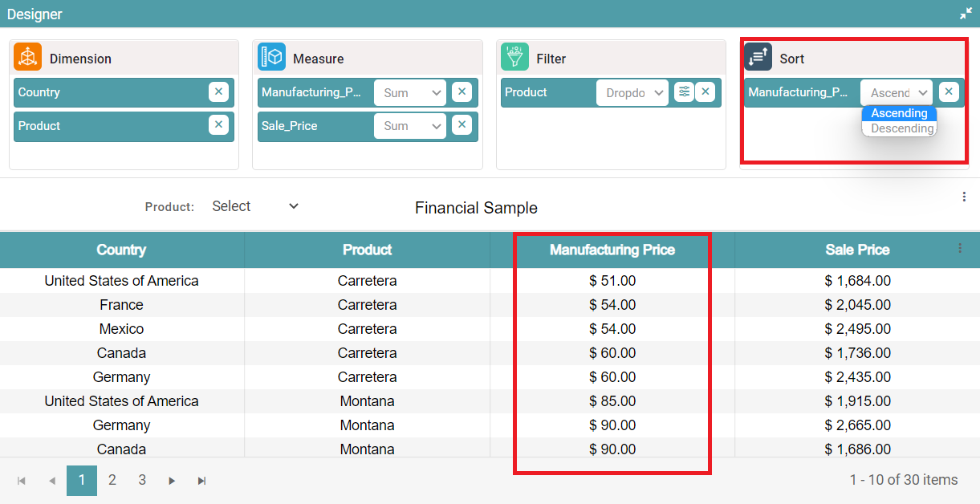Image resolution: width=980 pixels, height=504 pixels.
Task: Open the Product Select dropdown
Action: (x=254, y=207)
